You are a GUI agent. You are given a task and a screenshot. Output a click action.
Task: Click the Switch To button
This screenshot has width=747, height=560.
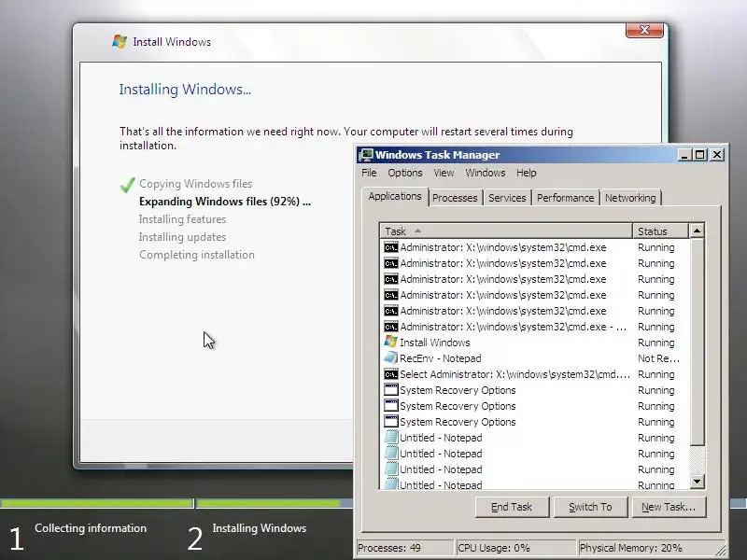(590, 507)
